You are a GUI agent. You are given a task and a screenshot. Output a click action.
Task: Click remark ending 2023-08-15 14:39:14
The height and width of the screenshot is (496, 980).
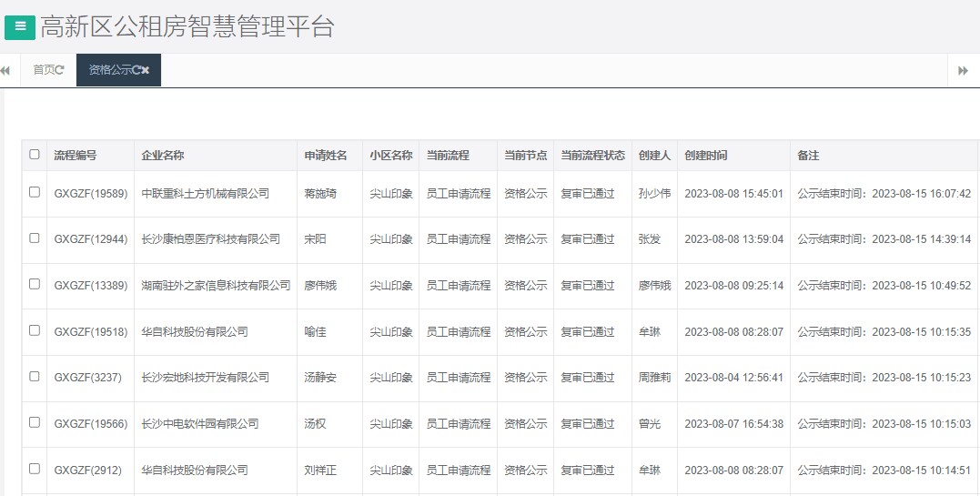[884, 239]
